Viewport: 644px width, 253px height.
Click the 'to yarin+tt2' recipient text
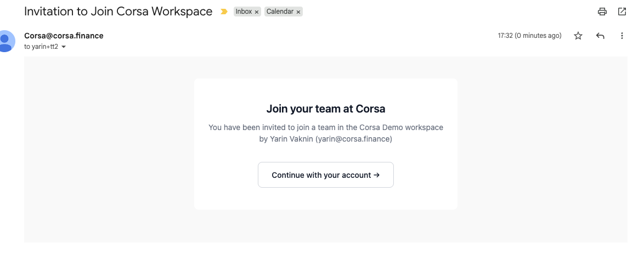point(41,47)
